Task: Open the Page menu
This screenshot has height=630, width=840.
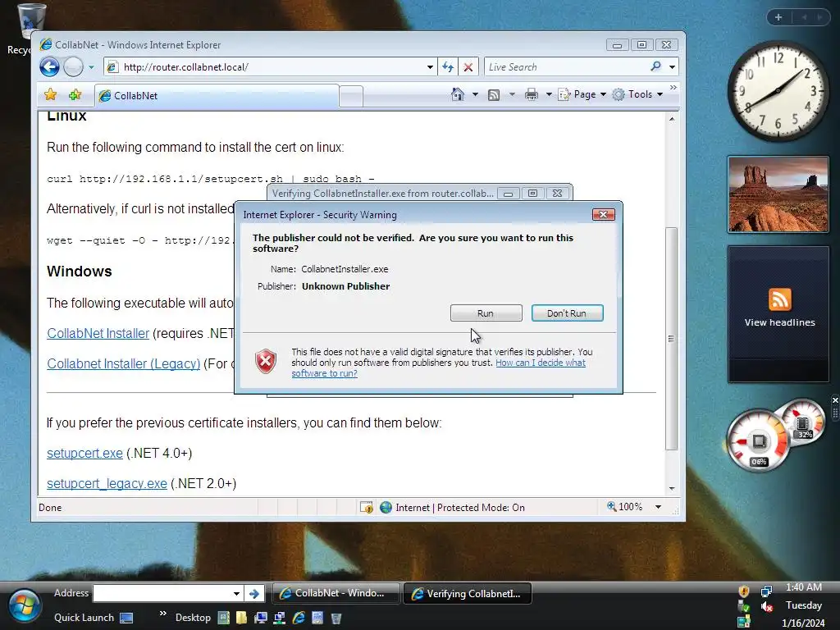Action: [x=582, y=94]
